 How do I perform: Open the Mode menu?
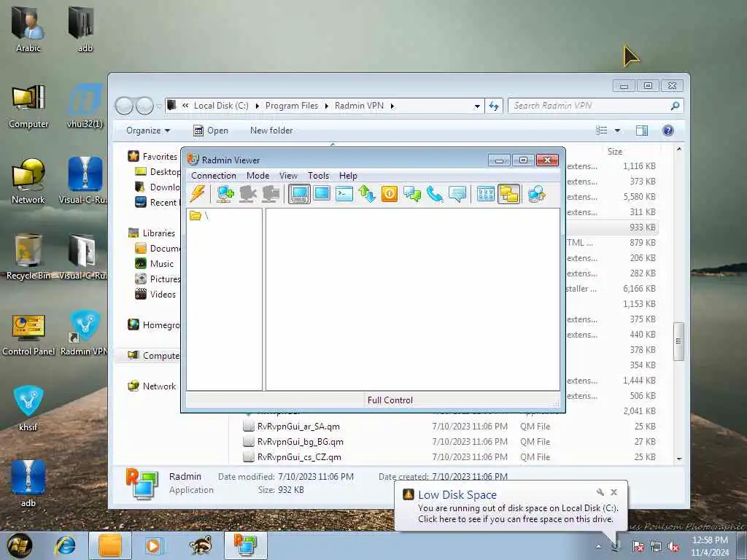coord(258,176)
